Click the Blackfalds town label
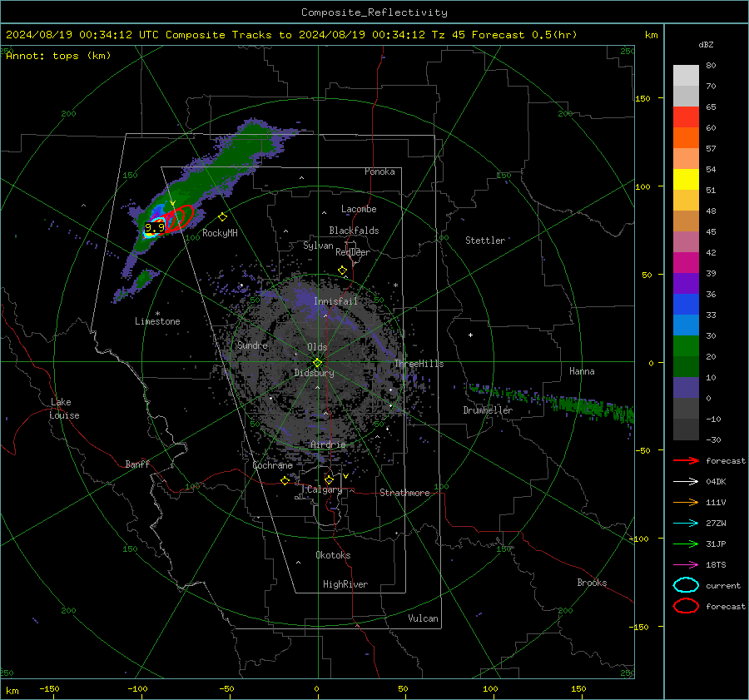Screen dimensions: 749x700 [354, 231]
